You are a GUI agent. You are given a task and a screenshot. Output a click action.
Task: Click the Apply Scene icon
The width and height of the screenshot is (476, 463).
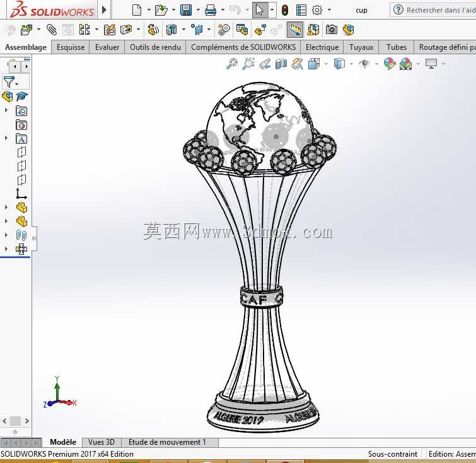tap(406, 64)
